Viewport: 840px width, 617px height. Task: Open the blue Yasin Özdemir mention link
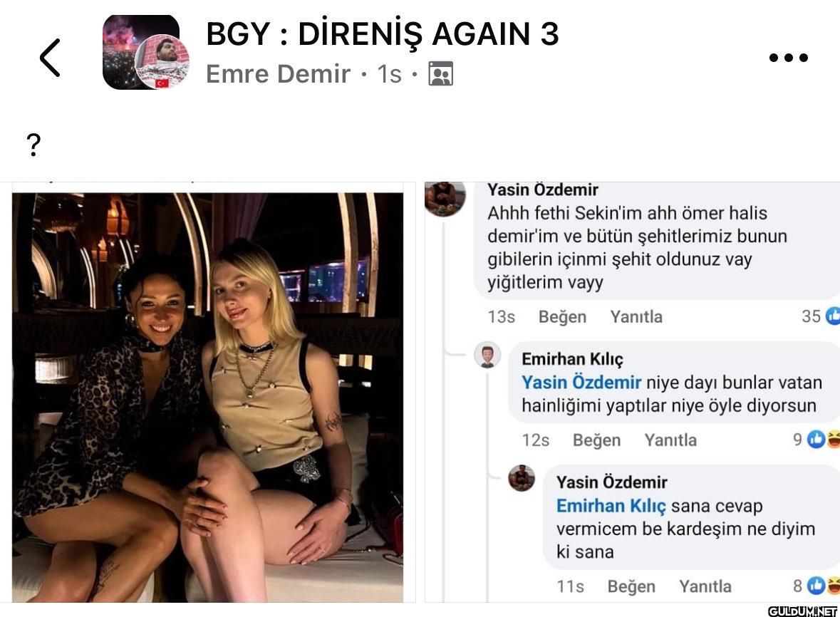point(581,383)
